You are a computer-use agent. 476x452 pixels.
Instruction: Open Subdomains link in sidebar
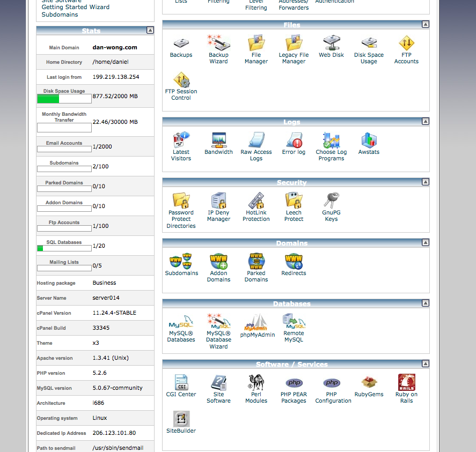tap(60, 14)
